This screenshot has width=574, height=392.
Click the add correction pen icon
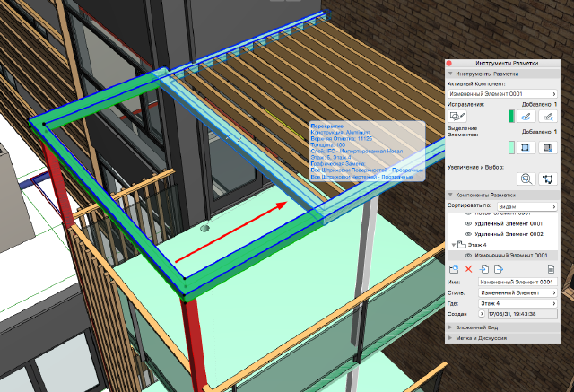tap(527, 116)
